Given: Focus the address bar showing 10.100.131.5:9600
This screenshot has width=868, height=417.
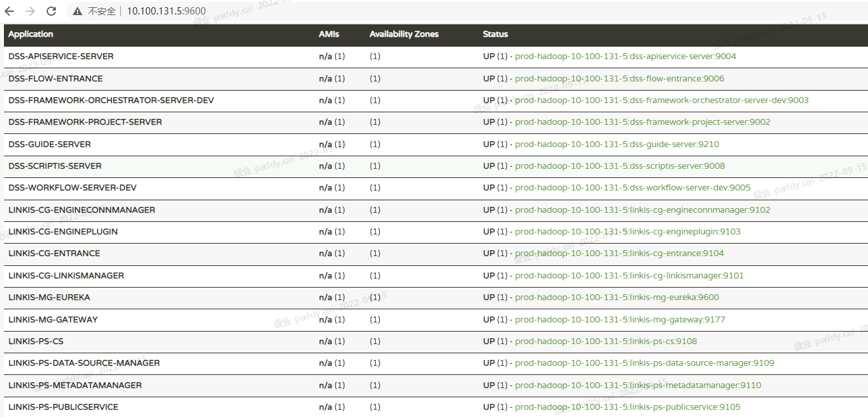Looking at the screenshot, I should point(166,11).
